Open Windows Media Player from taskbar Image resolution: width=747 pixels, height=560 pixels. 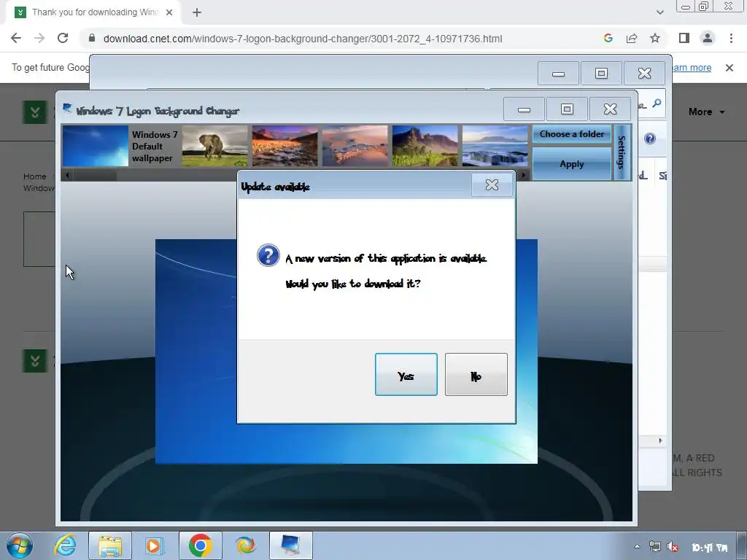155,545
